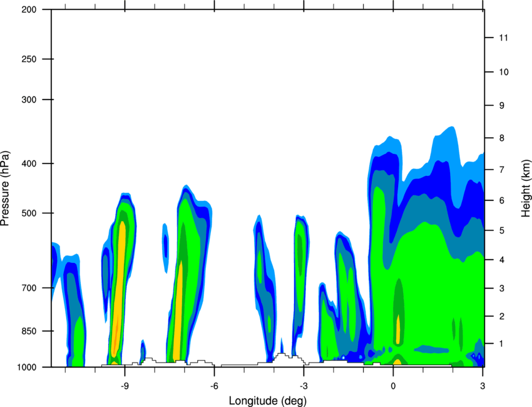Viewport: 532px width, 407px height.
Task: Pick the 1 km height label
Action: [x=502, y=344]
